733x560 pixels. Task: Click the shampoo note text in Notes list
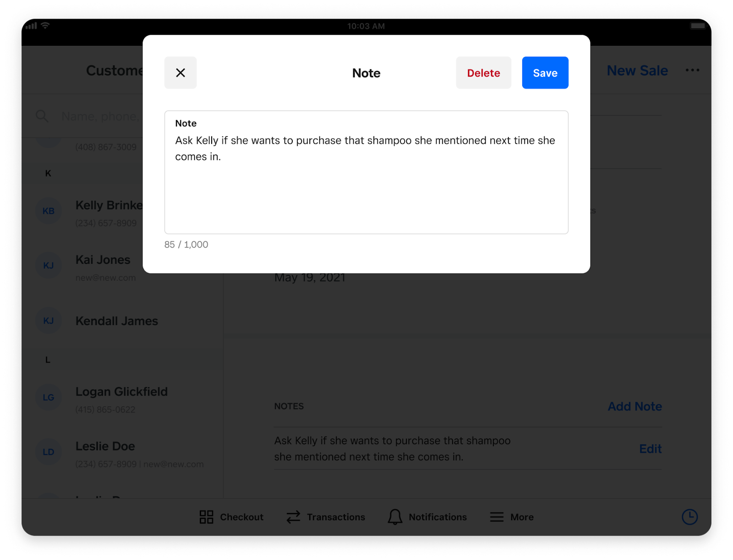click(x=392, y=449)
